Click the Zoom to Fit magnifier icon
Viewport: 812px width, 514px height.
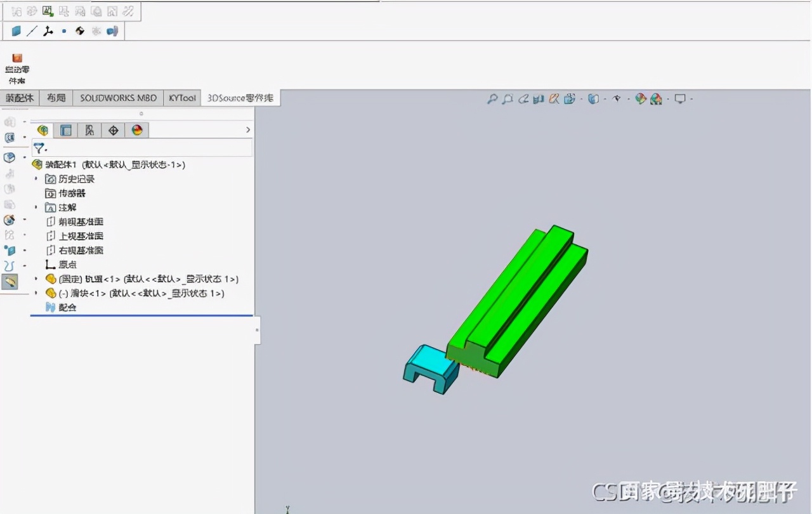point(492,99)
